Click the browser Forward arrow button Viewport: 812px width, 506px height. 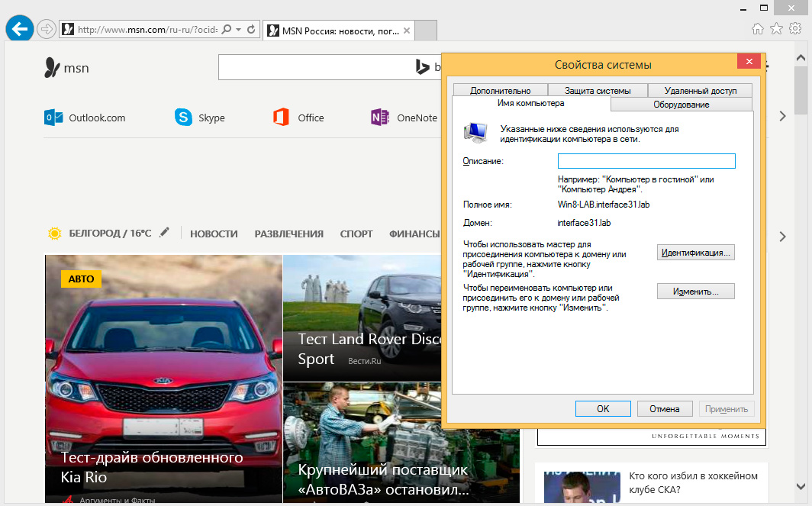tap(47, 30)
